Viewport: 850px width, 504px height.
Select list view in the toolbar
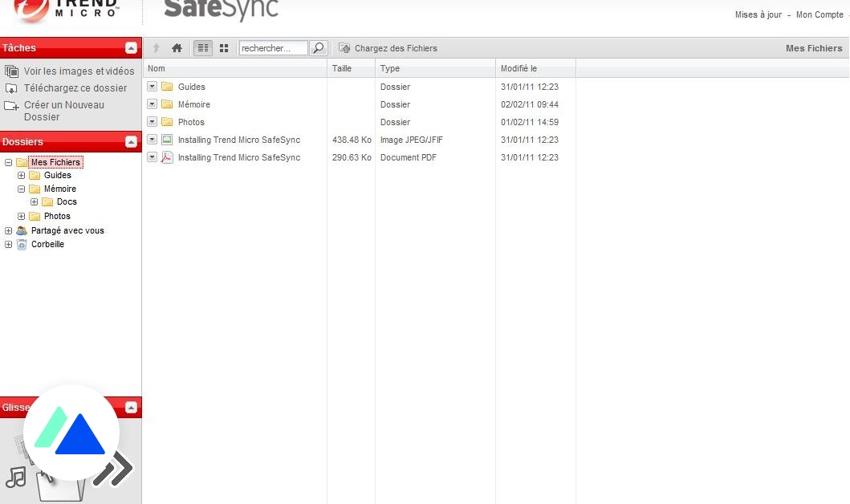pos(202,47)
